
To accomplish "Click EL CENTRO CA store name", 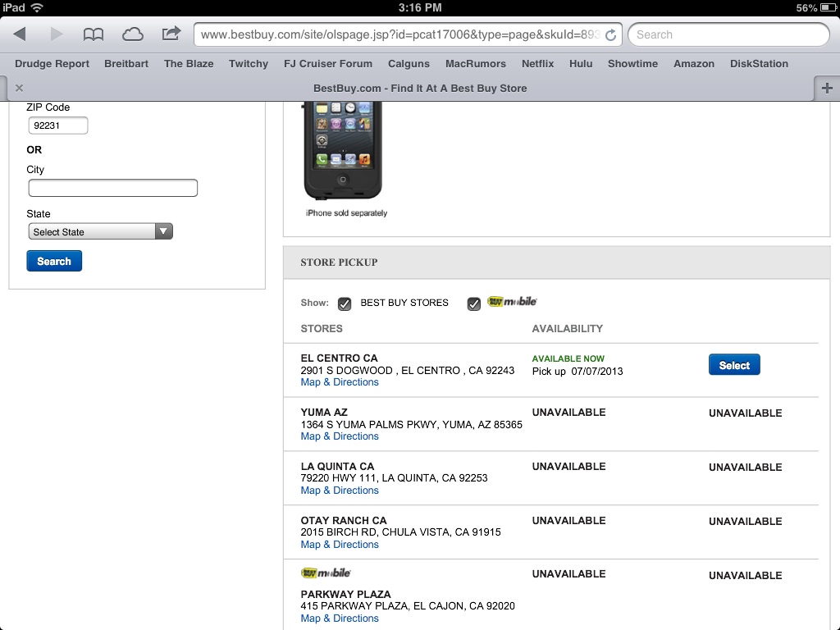I will click(x=339, y=358).
